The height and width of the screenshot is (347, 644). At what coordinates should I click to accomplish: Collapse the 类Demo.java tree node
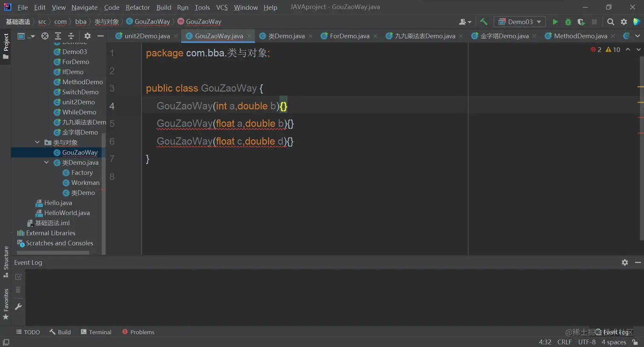(x=46, y=162)
